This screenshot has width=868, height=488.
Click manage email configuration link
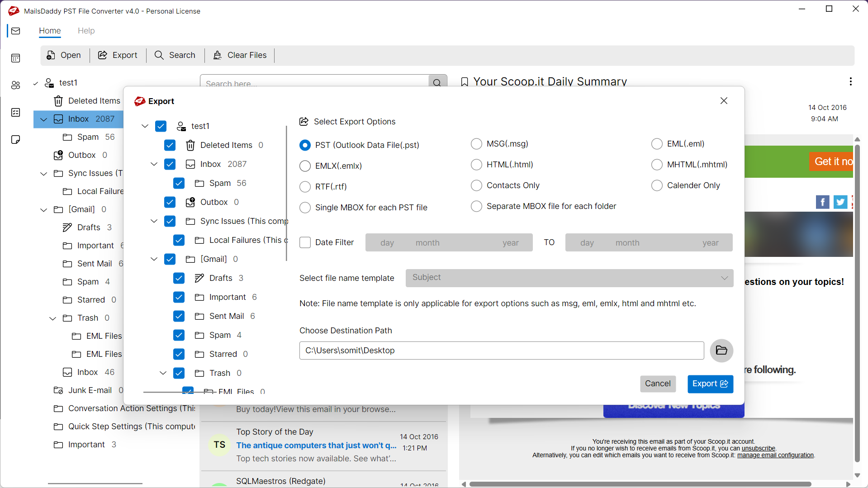pos(775,455)
